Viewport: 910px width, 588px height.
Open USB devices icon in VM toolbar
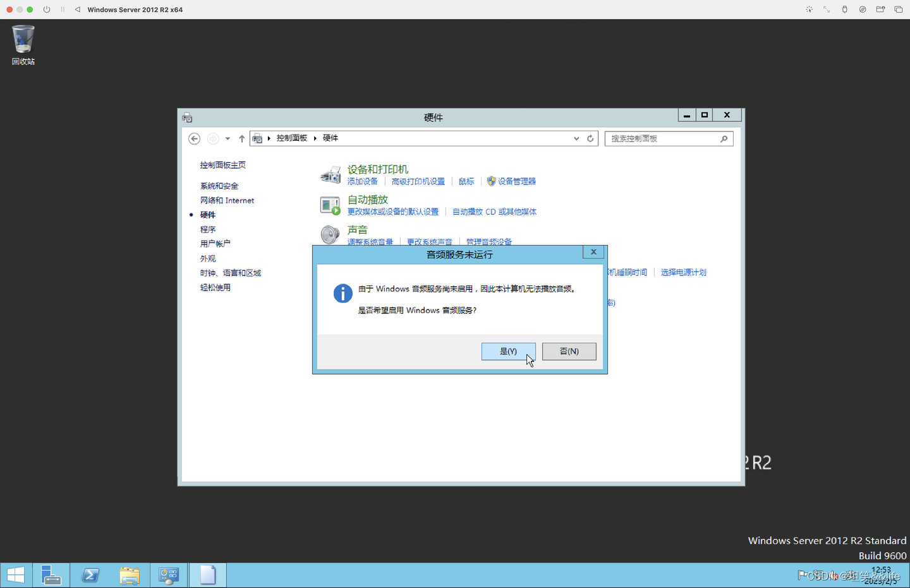pos(844,9)
